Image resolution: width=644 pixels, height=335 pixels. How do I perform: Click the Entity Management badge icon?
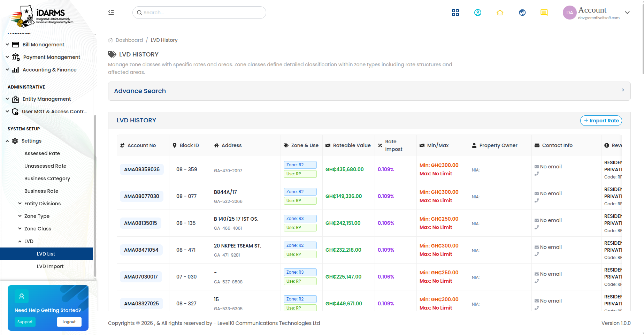[16, 99]
